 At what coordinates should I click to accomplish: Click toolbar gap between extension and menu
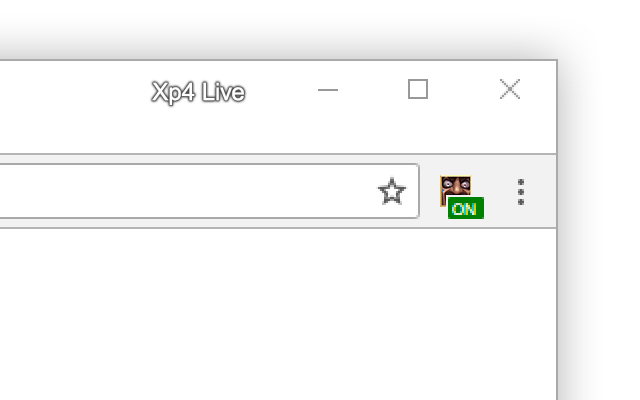(499, 192)
